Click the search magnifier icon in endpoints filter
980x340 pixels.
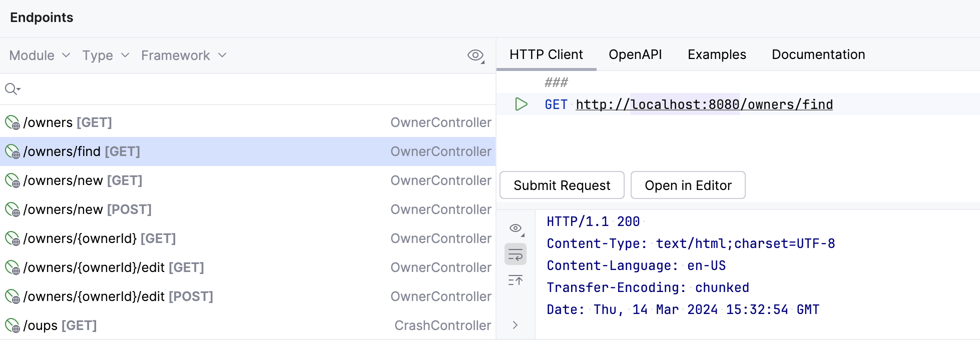12,89
